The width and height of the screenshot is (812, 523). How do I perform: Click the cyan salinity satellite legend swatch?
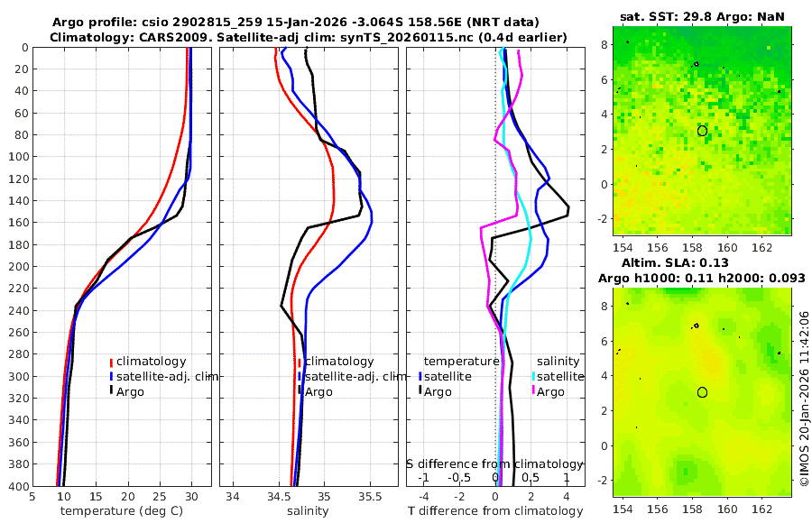click(x=533, y=376)
